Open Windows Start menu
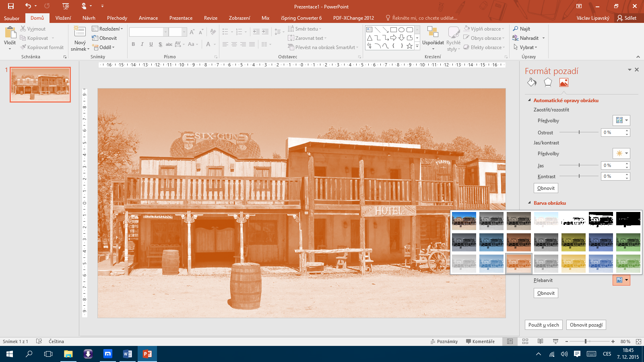The image size is (644, 362). tap(10, 354)
